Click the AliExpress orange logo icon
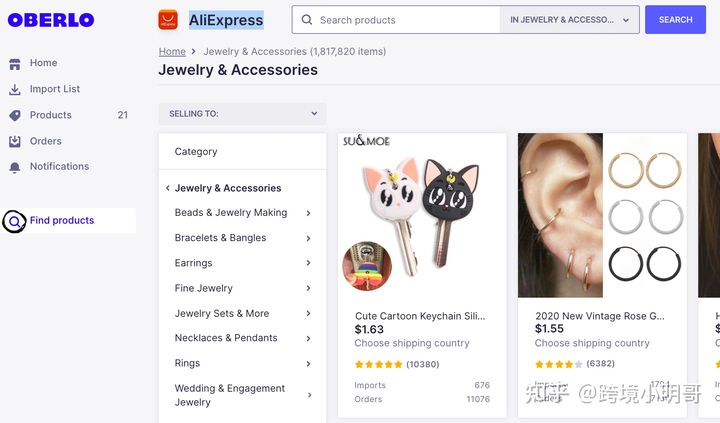 tap(168, 20)
